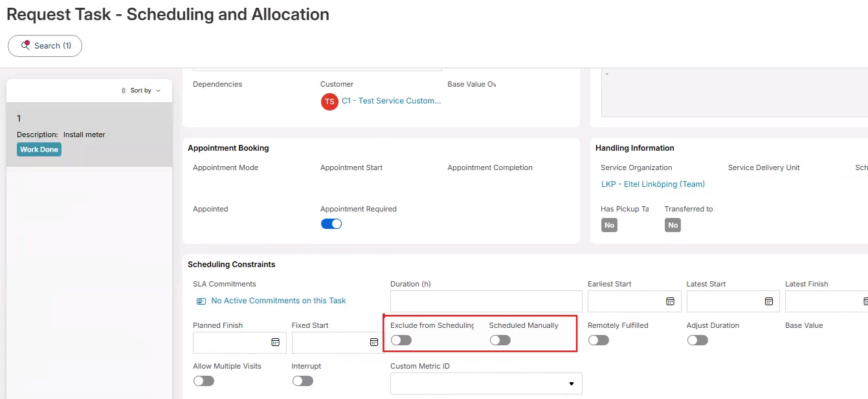Click the TS customer avatar icon
Image resolution: width=868 pixels, height=399 pixels.
pyautogui.click(x=329, y=102)
